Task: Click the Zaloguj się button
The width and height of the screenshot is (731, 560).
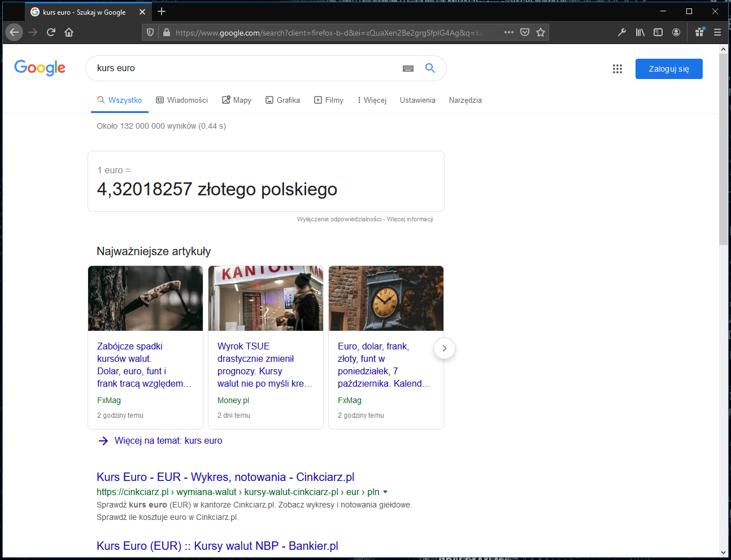Action: click(x=669, y=68)
